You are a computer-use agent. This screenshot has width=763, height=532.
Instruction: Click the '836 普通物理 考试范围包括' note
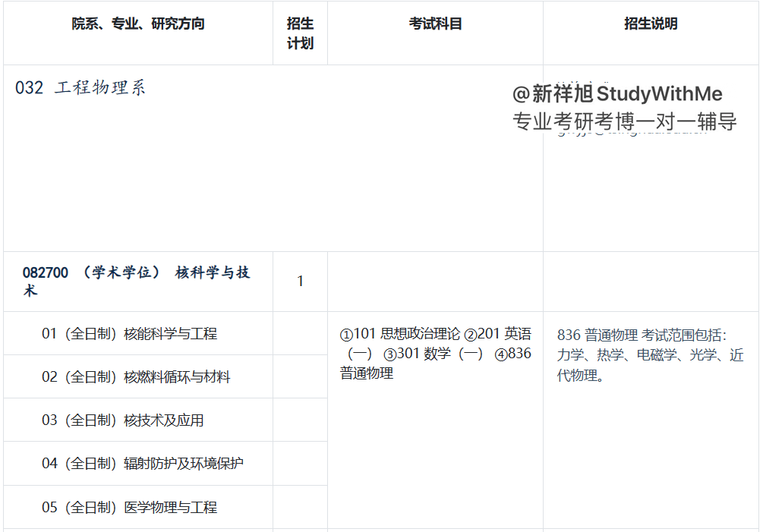coord(651,355)
